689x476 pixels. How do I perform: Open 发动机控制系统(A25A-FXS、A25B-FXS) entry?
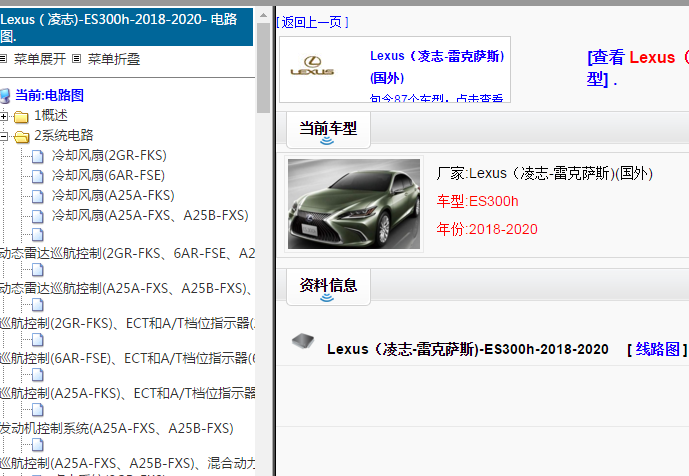(117, 428)
